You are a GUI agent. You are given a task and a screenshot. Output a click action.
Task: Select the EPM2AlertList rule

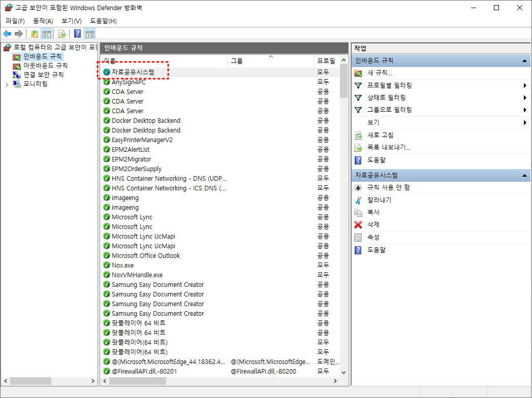click(x=221, y=150)
